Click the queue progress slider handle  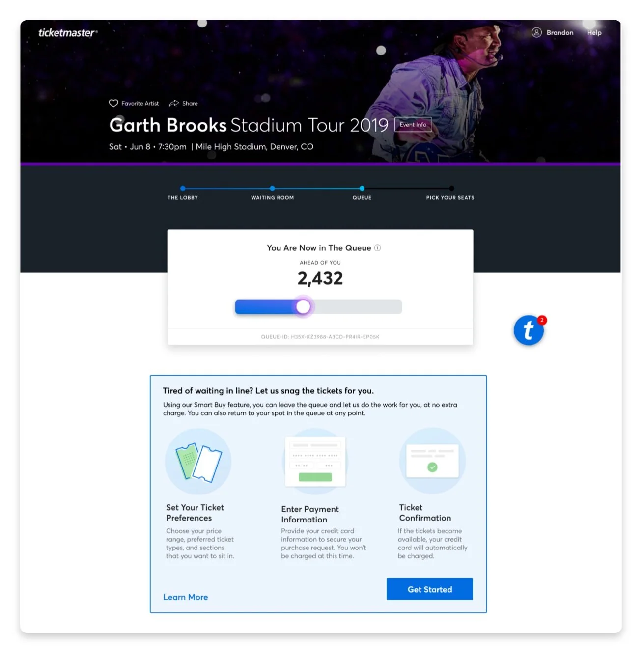pyautogui.click(x=303, y=307)
